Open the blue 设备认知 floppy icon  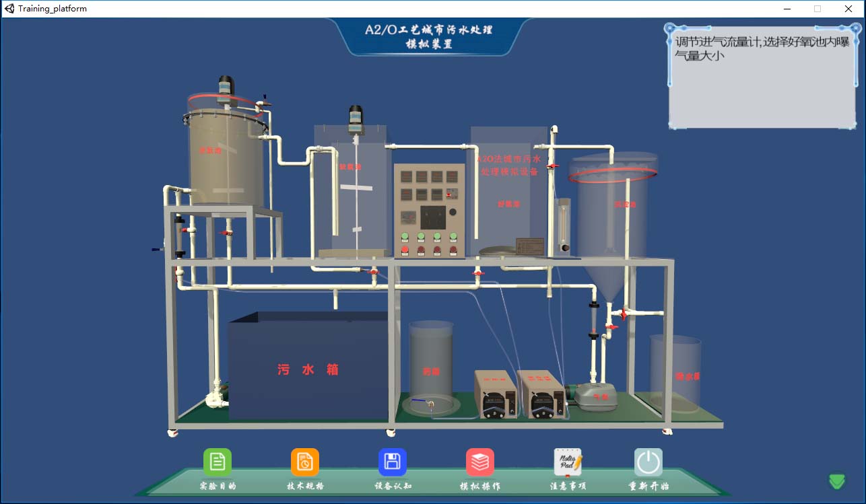392,462
